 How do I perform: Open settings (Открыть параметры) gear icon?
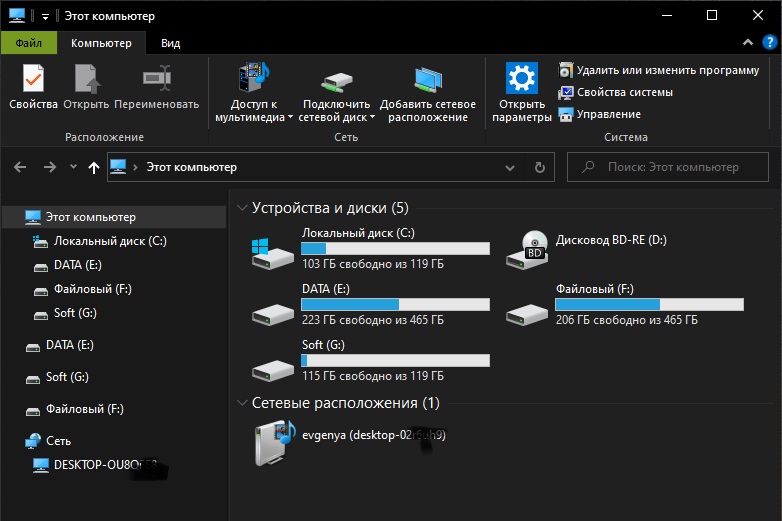tap(521, 80)
